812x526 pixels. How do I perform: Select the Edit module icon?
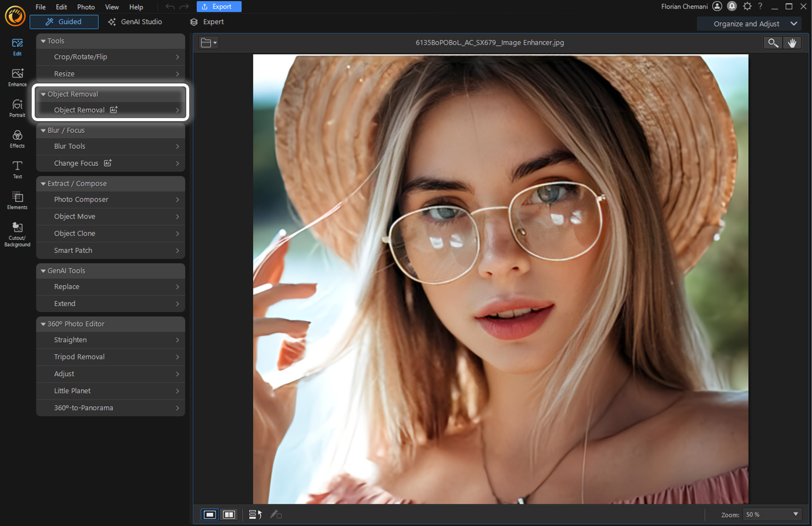[17, 47]
